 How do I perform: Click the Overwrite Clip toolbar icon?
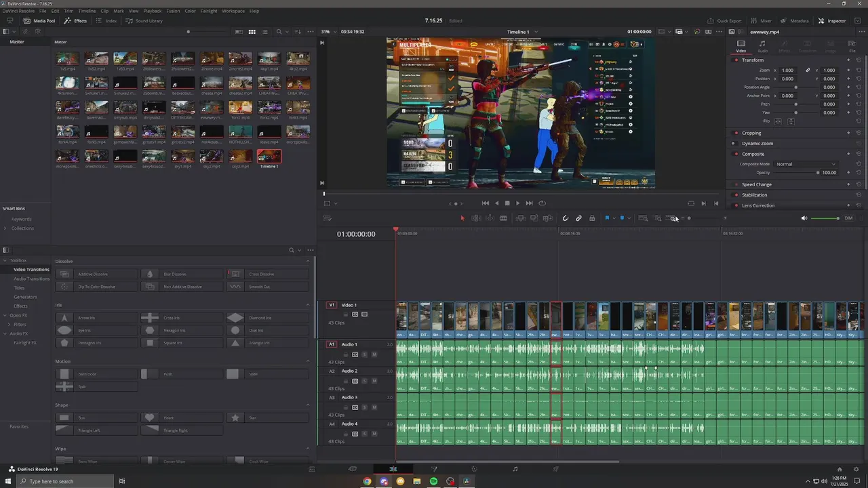pos(534,218)
